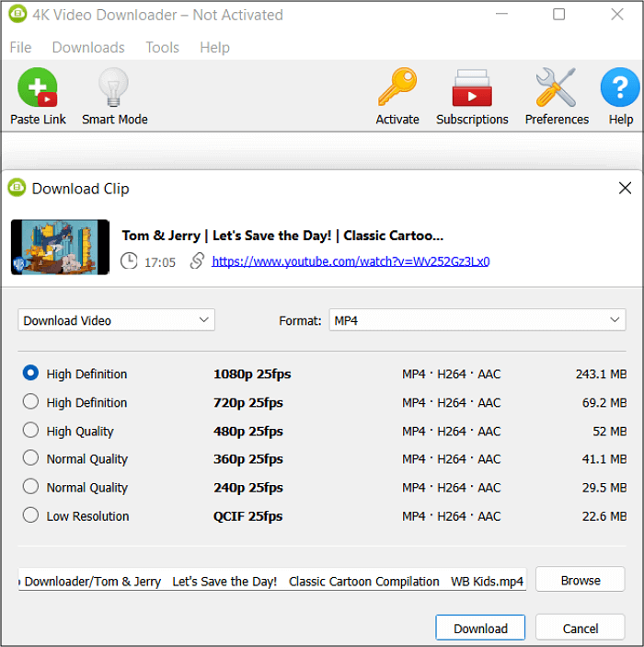Click the 17:05 duration text
The height and width of the screenshot is (647, 644).
pyautogui.click(x=160, y=262)
